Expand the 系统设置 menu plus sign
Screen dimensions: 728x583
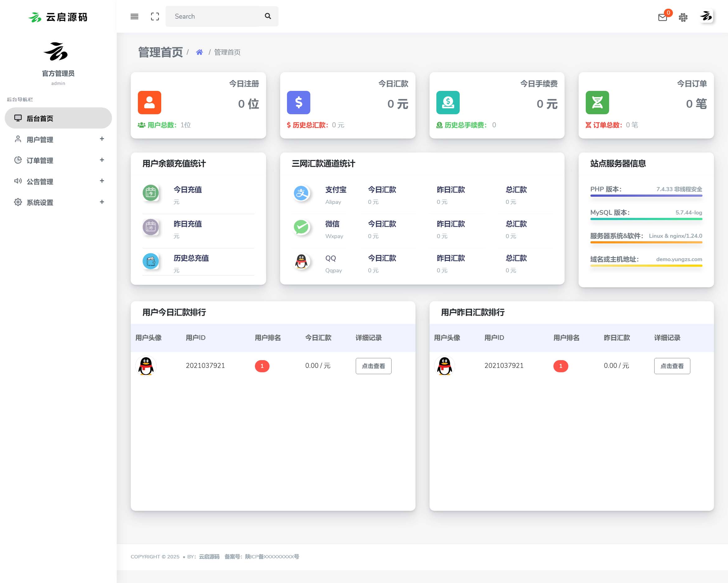102,202
